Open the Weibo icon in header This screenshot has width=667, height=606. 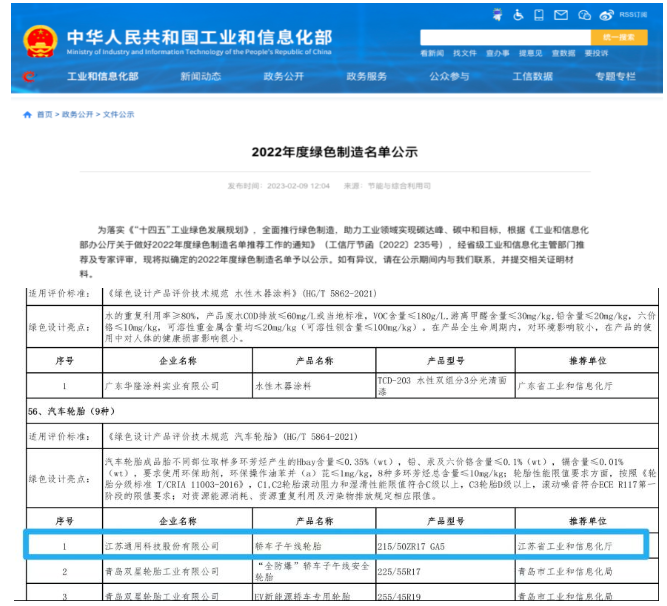point(606,15)
